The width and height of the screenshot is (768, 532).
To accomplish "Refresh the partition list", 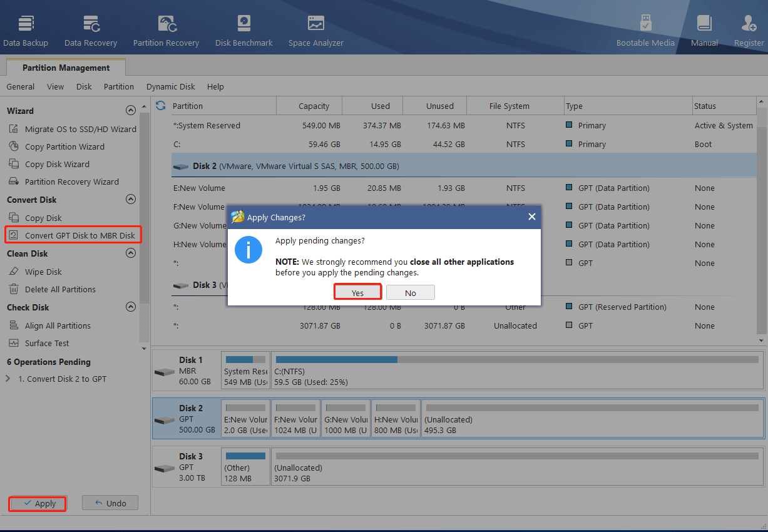I will pos(161,105).
